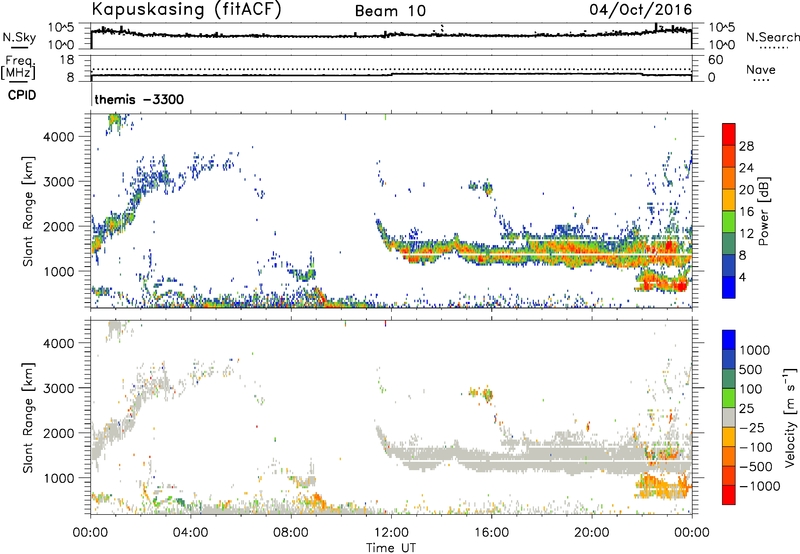
Task: Click the '-25' velocity colorbar tick
Action: pos(752,427)
